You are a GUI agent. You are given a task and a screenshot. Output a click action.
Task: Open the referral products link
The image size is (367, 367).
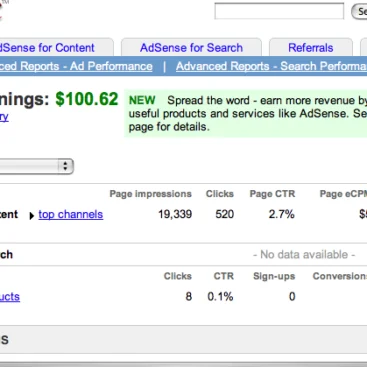pos(10,297)
